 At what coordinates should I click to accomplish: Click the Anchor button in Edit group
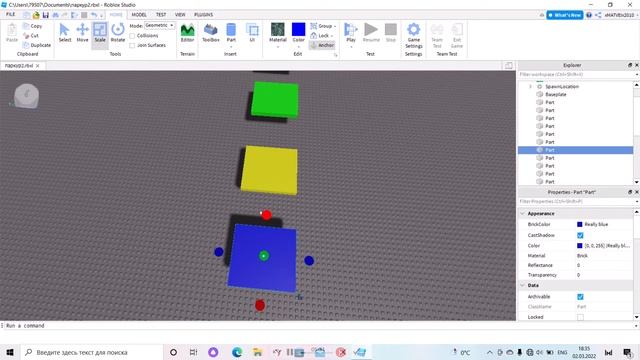click(x=322, y=45)
